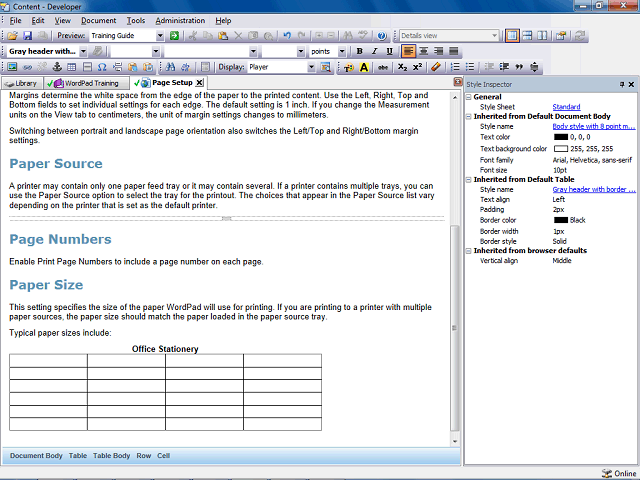Click the eraser Clear formatting icon

(436, 67)
